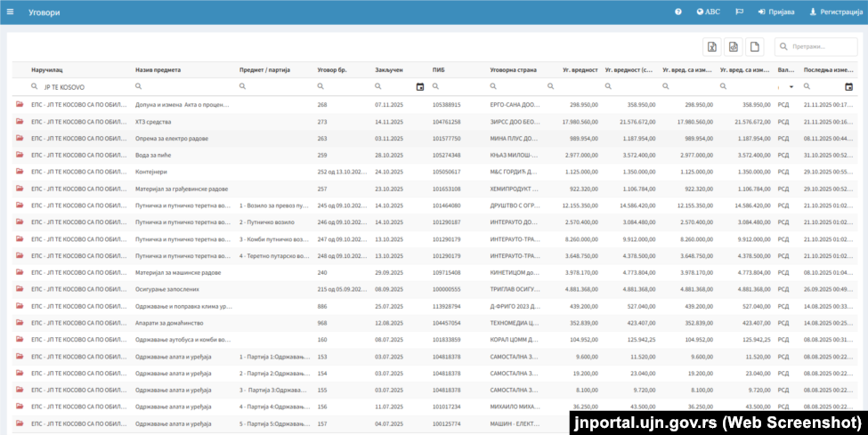Open the flag icon in header

coord(739,12)
